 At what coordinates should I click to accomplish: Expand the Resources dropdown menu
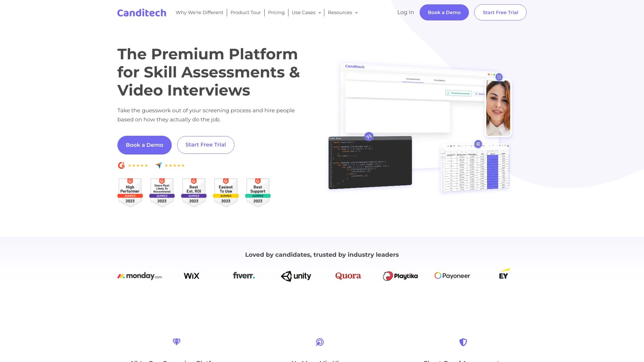(343, 12)
